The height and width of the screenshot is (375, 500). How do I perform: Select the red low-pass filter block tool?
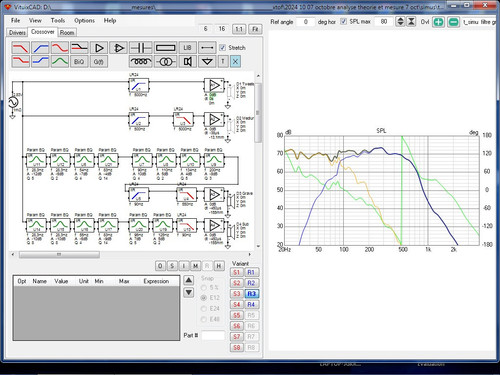(x=20, y=48)
